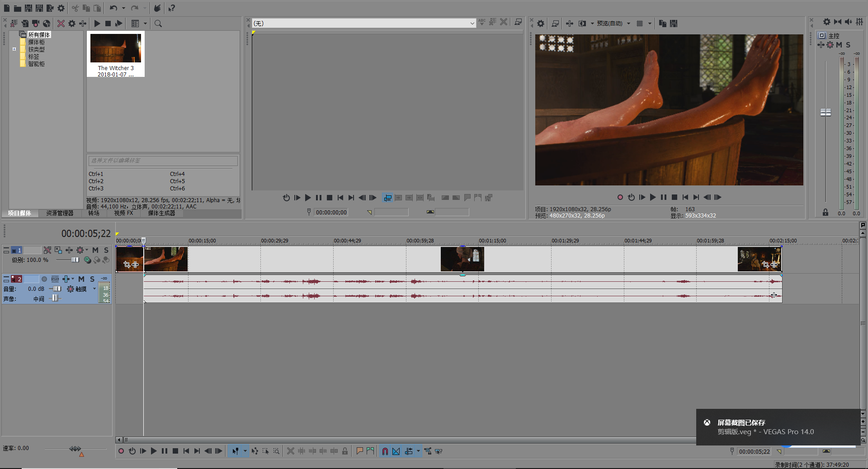Insert a region with the green flags icon
The image size is (868, 469).
coord(370,451)
